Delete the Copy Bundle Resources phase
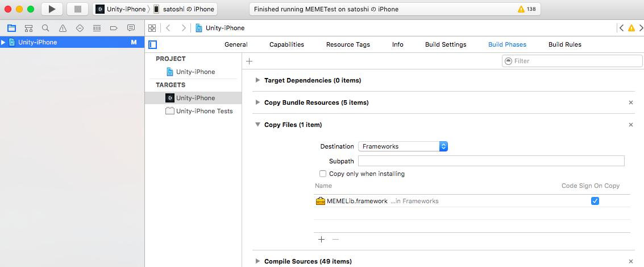The width and height of the screenshot is (644, 267). coord(631,102)
